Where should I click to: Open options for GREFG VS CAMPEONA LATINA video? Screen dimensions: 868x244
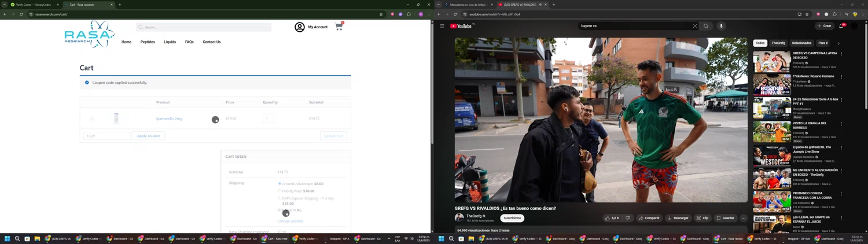coord(841,54)
